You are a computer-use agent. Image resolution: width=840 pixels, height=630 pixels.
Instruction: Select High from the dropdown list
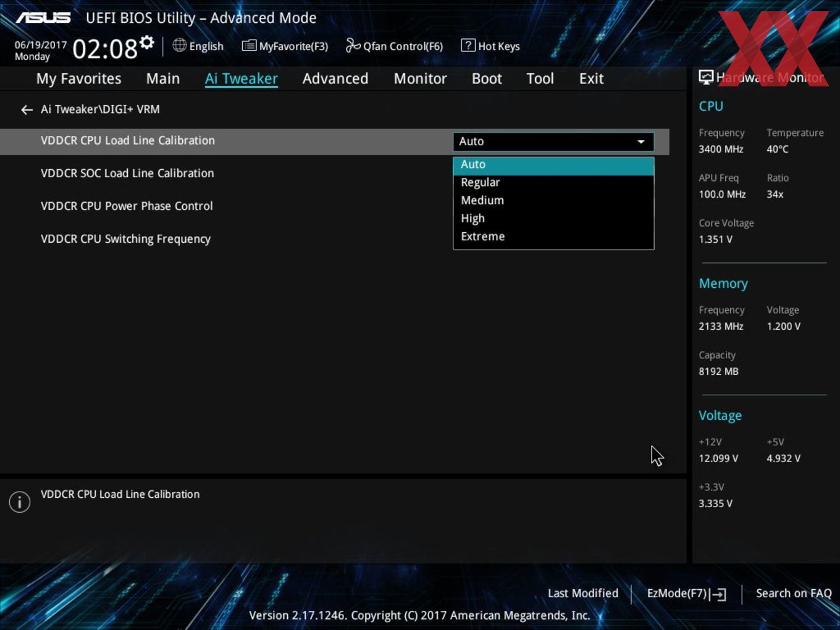pos(553,219)
